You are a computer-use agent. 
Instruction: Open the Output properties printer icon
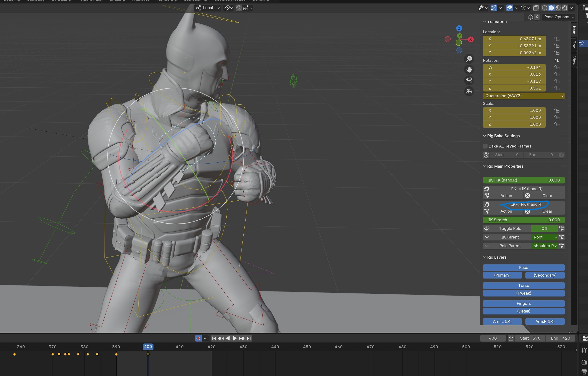(584, 372)
